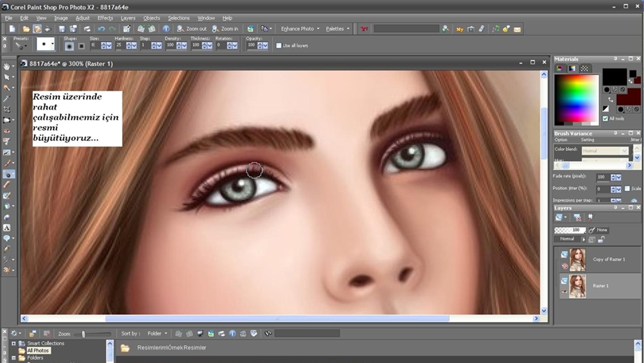Image resolution: width=644 pixels, height=363 pixels.
Task: Select the Text tool in the left toolbar
Action: pyautogui.click(x=7, y=228)
